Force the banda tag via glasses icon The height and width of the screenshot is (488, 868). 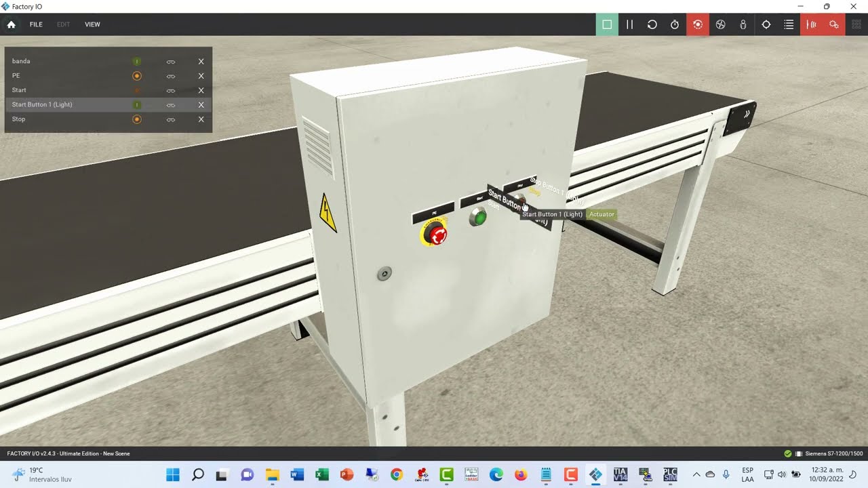coord(171,62)
